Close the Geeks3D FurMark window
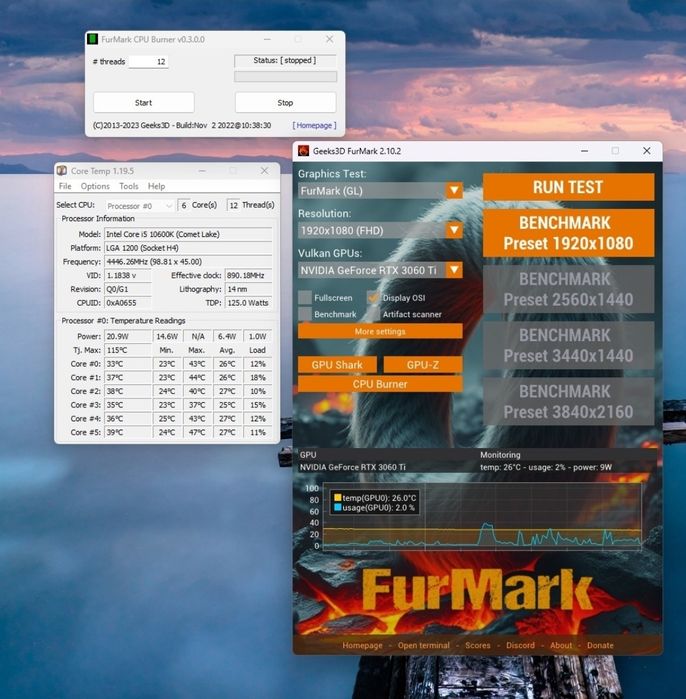 click(647, 151)
